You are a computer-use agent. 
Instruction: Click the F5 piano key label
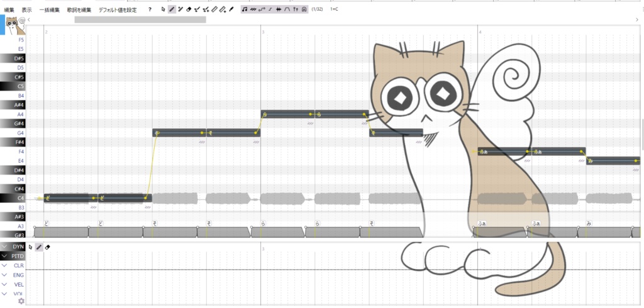click(21, 40)
